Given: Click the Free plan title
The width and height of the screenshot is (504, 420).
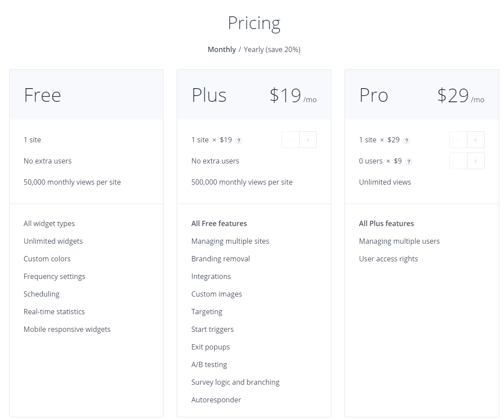Looking at the screenshot, I should [x=42, y=95].
